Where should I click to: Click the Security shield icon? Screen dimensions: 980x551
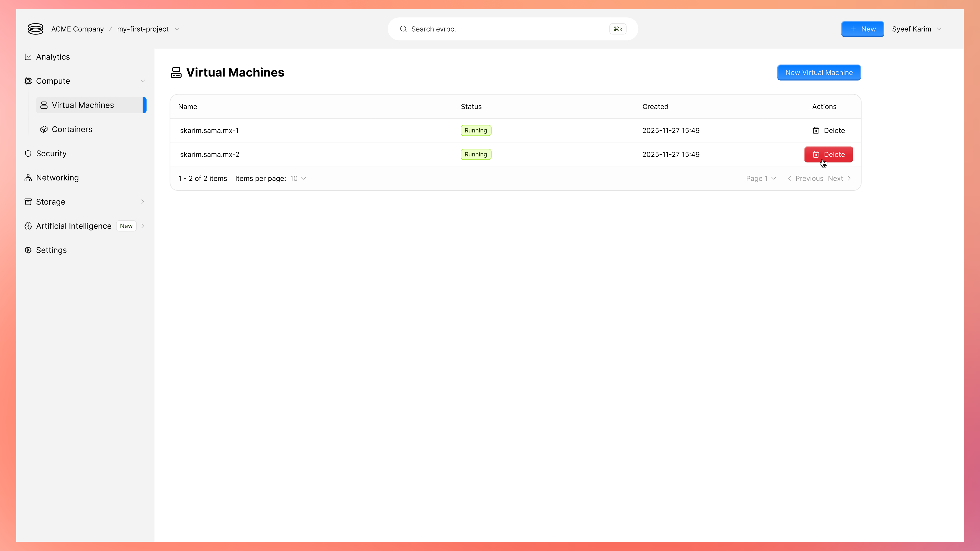click(x=28, y=154)
